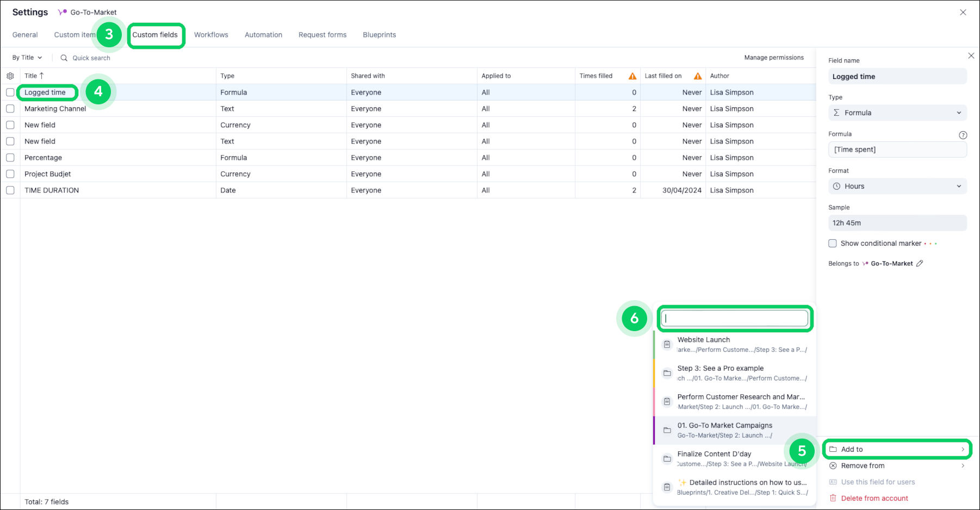Switch to the Workflows tab
980x510 pixels.
[x=211, y=35]
